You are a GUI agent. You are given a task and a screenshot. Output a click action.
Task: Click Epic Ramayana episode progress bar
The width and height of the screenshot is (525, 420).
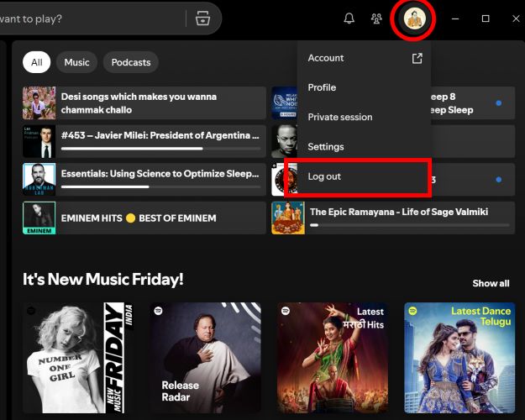(410, 225)
